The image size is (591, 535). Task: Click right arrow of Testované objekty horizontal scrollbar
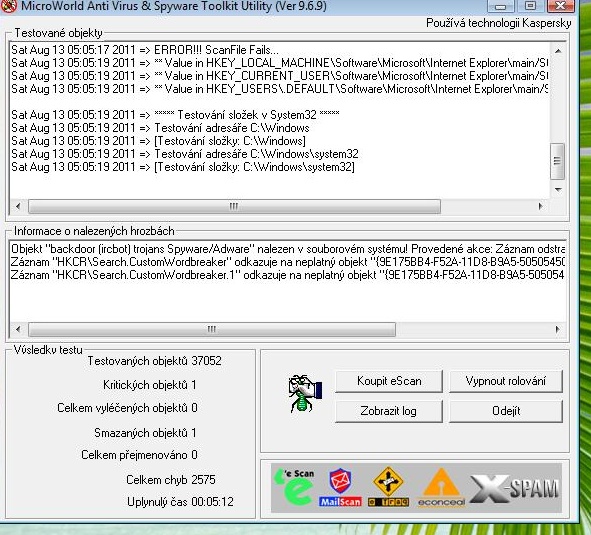pyautogui.click(x=541, y=206)
